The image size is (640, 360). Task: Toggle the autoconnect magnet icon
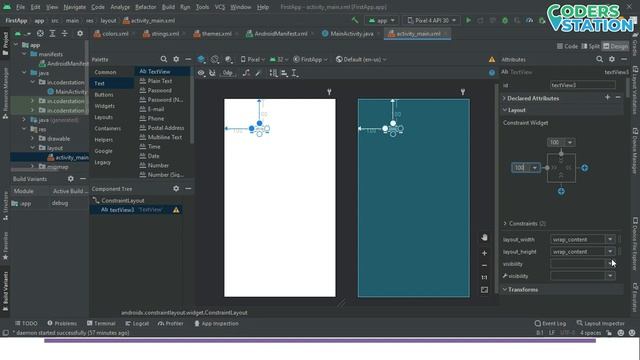212,73
